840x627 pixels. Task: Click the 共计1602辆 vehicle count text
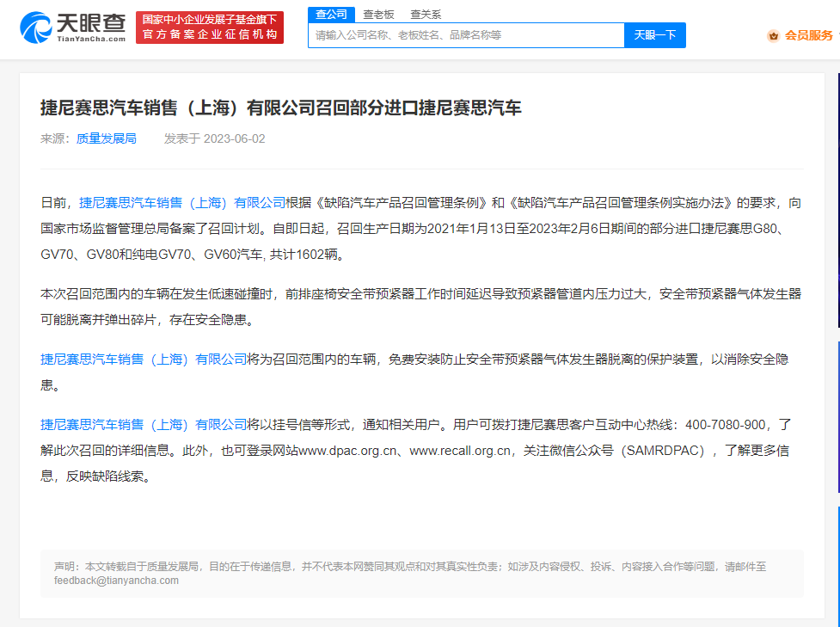(304, 255)
